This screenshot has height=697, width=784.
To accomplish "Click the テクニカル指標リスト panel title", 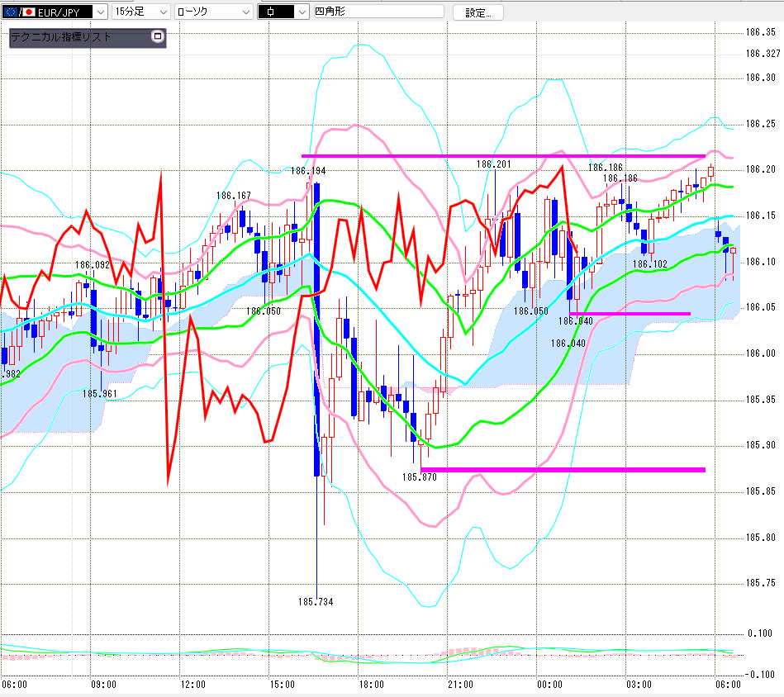I will (x=61, y=36).
